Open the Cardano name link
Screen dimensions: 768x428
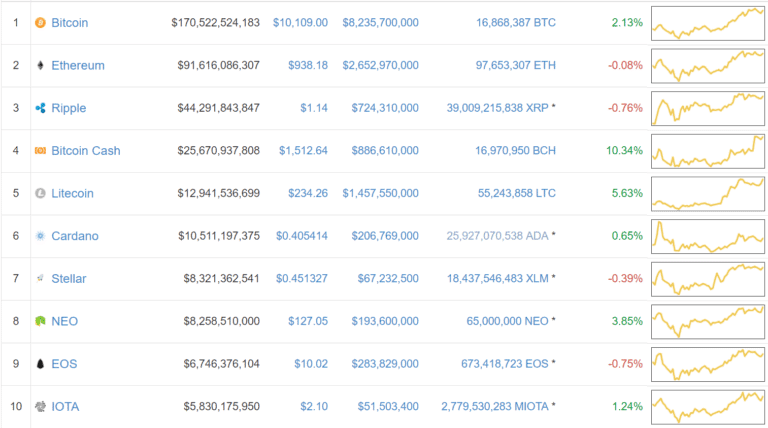75,236
